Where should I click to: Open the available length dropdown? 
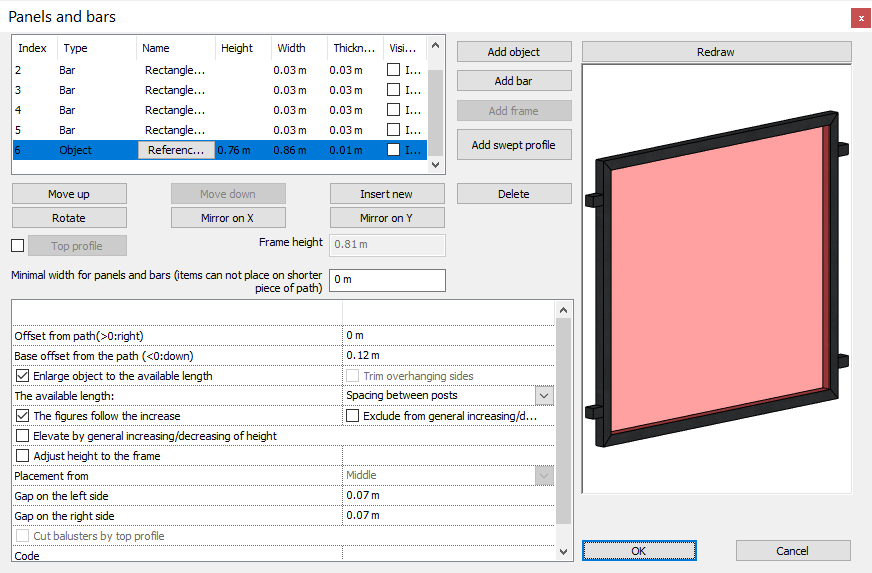(x=544, y=396)
